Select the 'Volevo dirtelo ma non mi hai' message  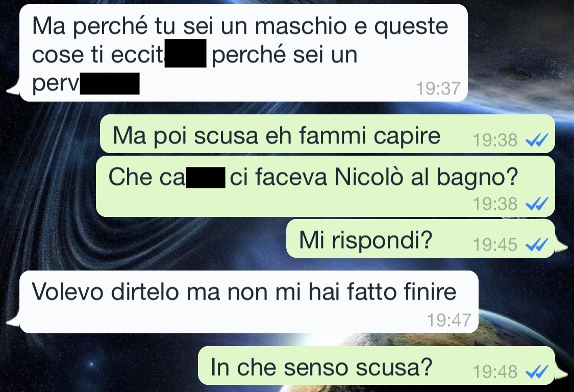[x=249, y=302]
